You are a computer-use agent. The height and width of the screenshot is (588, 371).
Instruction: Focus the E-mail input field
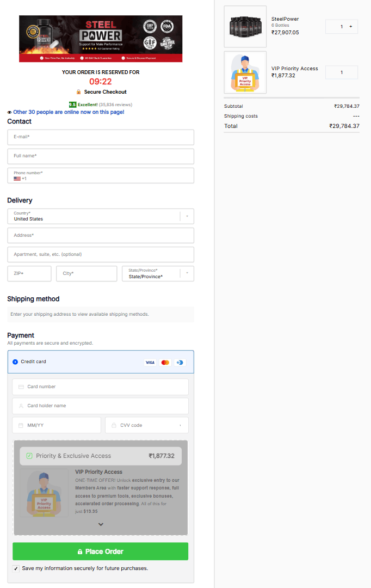click(x=101, y=137)
